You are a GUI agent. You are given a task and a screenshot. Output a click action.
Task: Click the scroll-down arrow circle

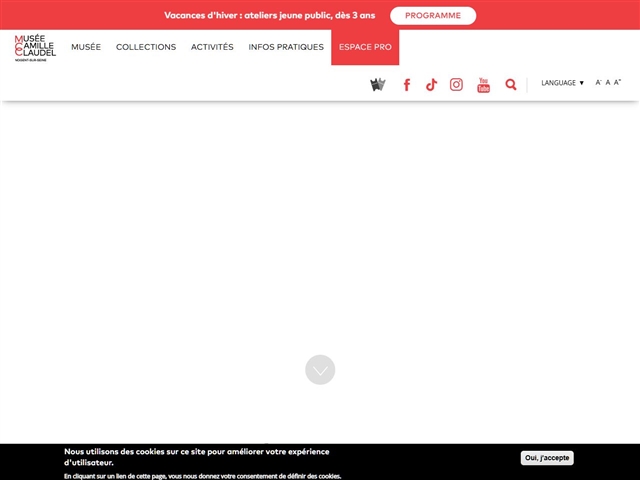pos(320,370)
